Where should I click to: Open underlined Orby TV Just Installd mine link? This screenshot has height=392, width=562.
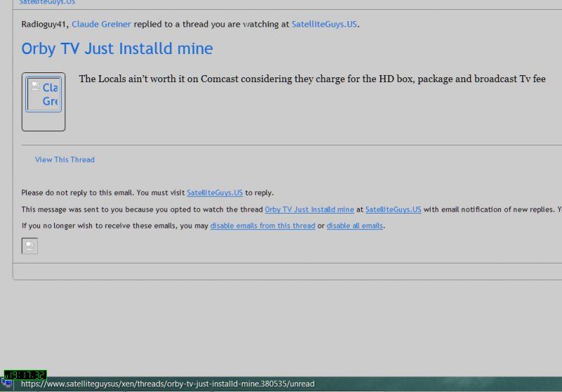pos(309,209)
